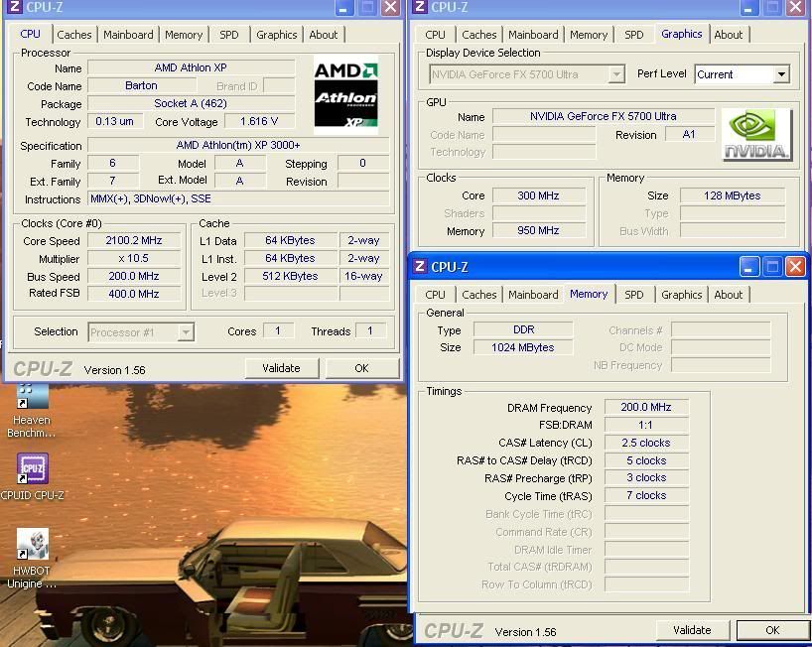This screenshot has height=647, width=812.
Task: Click Validate button in left CPU-Z window
Action: (x=281, y=368)
